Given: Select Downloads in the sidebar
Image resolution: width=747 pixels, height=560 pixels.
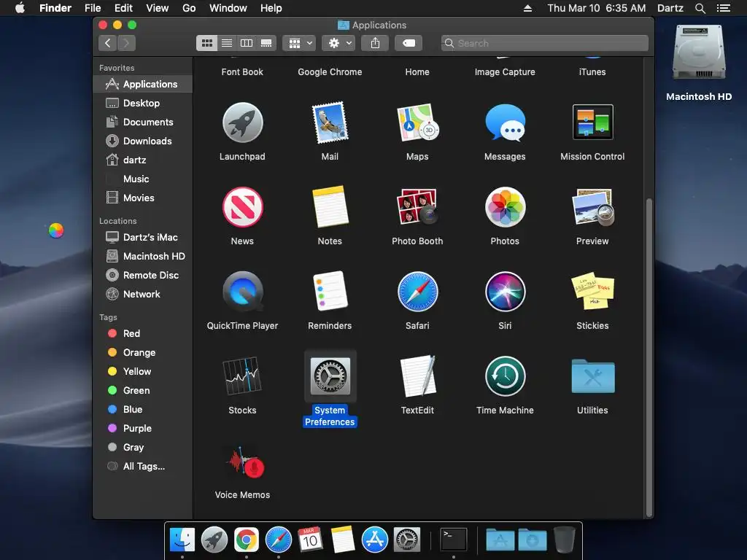Looking at the screenshot, I should 143,141.
